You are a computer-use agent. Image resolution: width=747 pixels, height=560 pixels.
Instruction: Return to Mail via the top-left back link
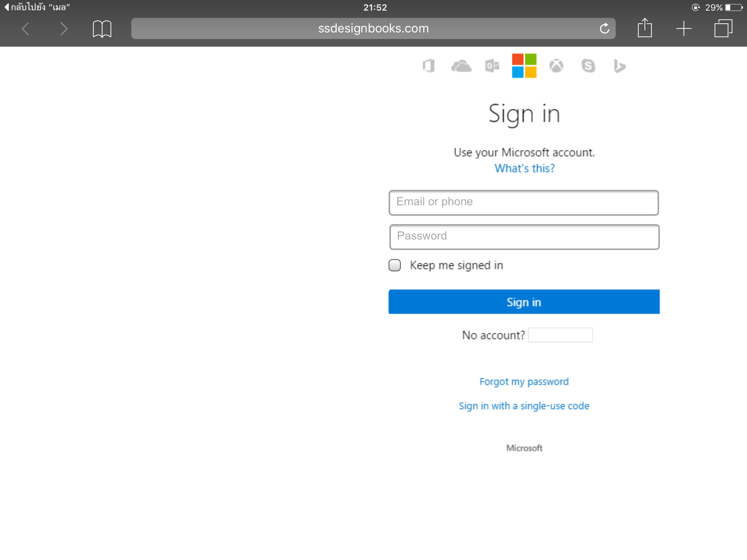point(37,7)
